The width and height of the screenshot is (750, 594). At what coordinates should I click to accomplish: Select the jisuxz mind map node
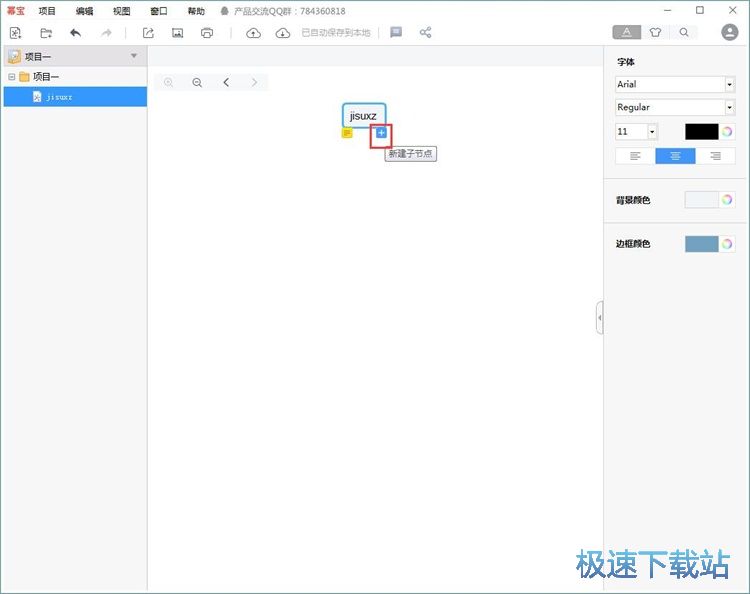[364, 116]
